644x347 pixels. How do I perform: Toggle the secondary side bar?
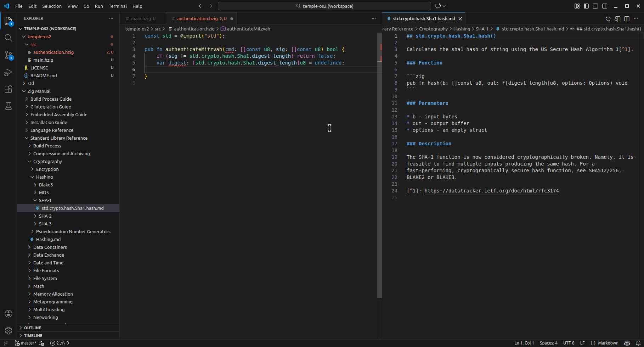click(x=605, y=6)
